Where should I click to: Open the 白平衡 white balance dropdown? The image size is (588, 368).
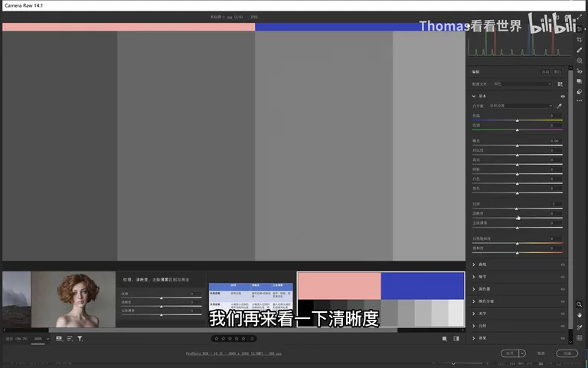click(521, 106)
